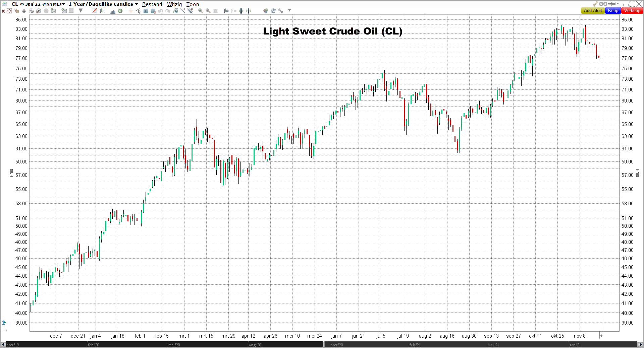This screenshot has height=348, width=644.
Task: Click the redo arrow icon
Action: click(168, 11)
